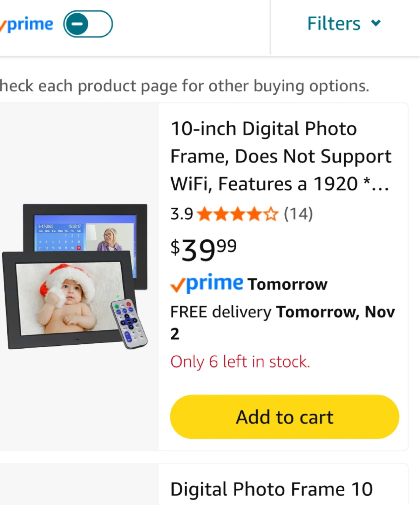The image size is (420, 505).
Task: Click the red Only 6 left in stock notice
Action: click(240, 362)
